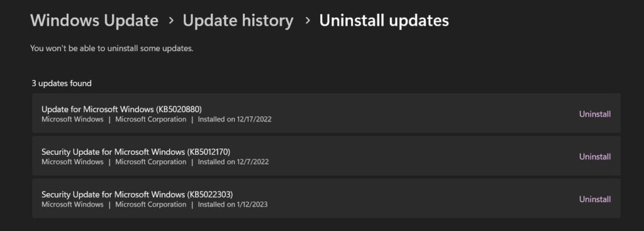Navigate to Update history breadcrumb

tap(238, 21)
